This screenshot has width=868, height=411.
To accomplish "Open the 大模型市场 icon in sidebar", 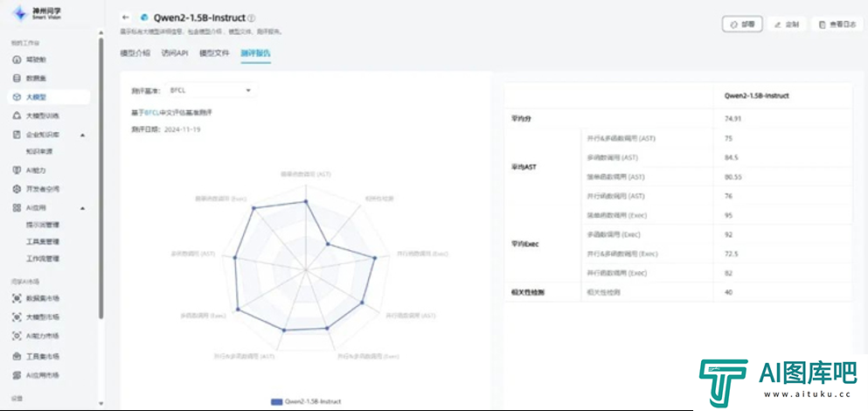I will [17, 317].
